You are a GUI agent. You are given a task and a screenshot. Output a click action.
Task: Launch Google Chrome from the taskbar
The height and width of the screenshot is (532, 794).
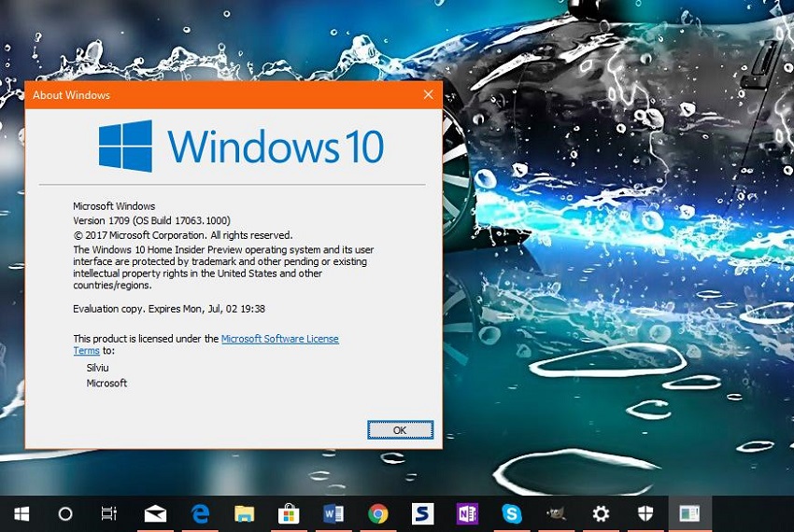click(378, 513)
